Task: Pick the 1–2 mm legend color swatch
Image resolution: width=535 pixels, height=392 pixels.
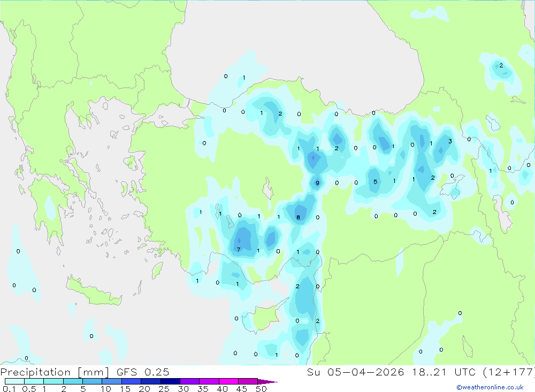Action: [53, 381]
